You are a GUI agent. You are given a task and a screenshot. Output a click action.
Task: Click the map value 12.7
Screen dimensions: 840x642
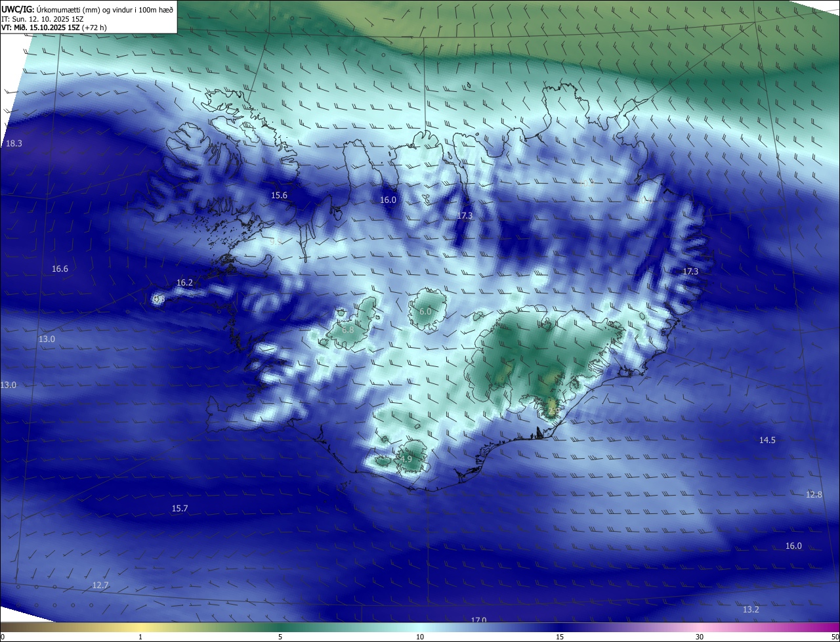pos(100,586)
